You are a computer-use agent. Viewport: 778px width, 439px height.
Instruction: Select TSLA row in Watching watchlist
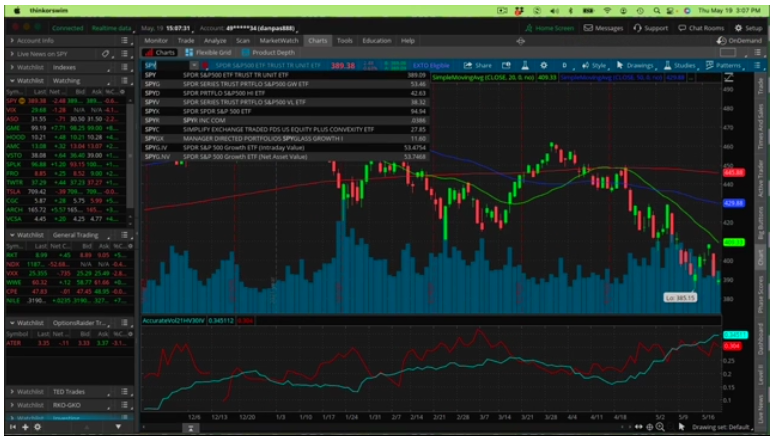pyautogui.click(x=65, y=191)
